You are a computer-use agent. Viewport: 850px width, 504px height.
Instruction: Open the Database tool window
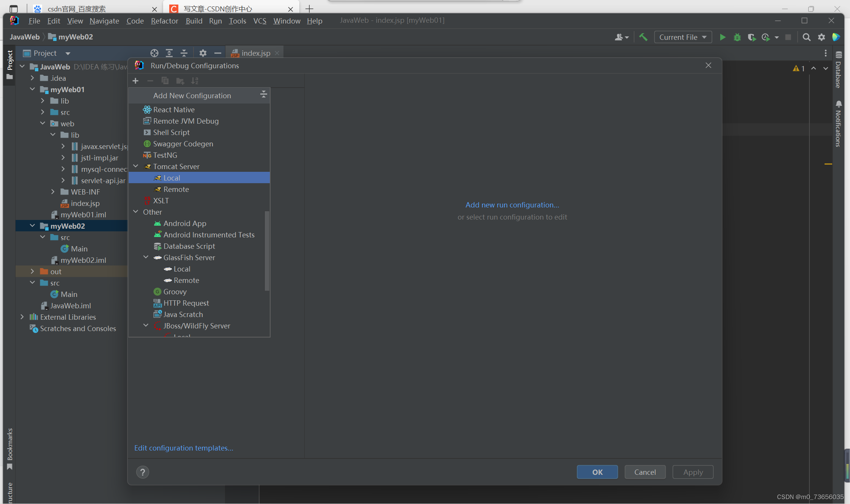point(839,70)
